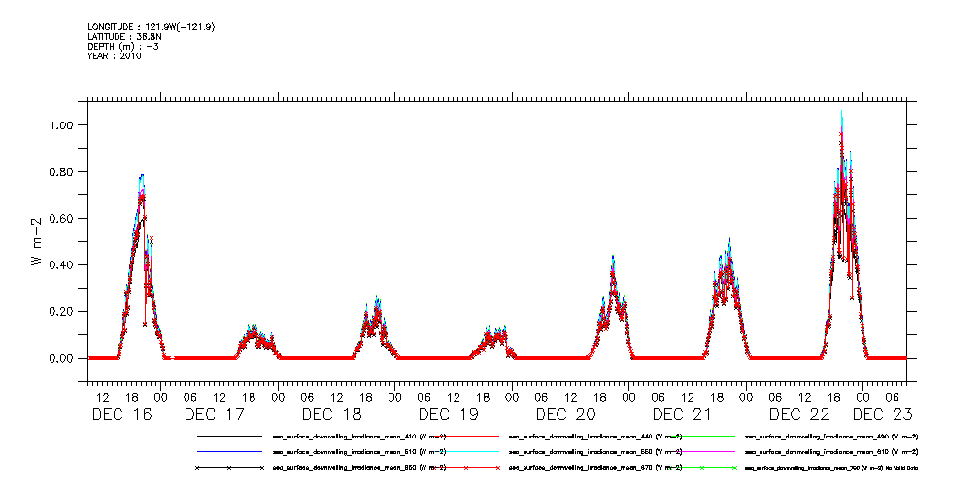
Task: Click the irradiance peak on December 16
Action: coord(142,177)
